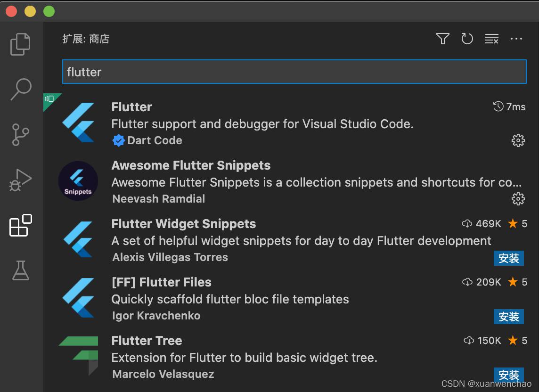Screen dimensions: 539x392
Task: Click the Flutter extension logo
Action: [79, 122]
